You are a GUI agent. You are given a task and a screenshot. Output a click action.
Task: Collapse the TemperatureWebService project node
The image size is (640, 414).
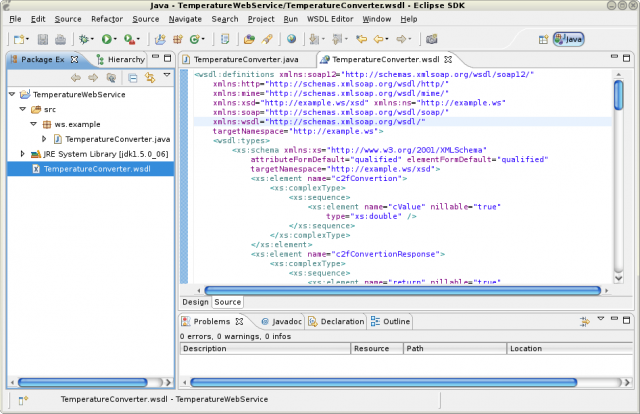coord(12,94)
